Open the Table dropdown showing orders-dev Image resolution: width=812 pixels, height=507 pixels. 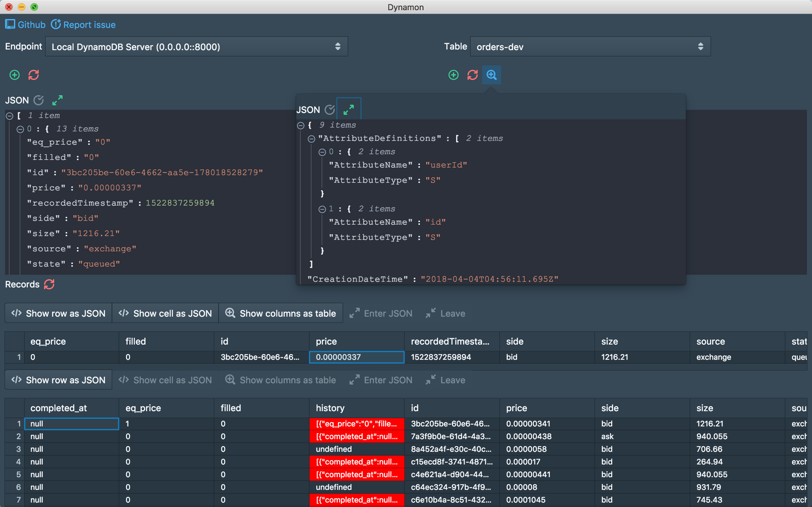[590, 47]
